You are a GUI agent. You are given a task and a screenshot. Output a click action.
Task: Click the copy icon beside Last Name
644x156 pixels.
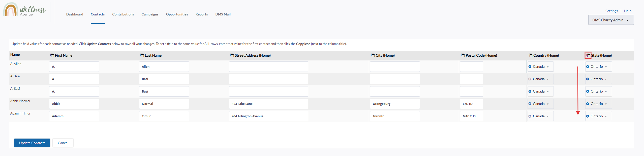pyautogui.click(x=142, y=55)
